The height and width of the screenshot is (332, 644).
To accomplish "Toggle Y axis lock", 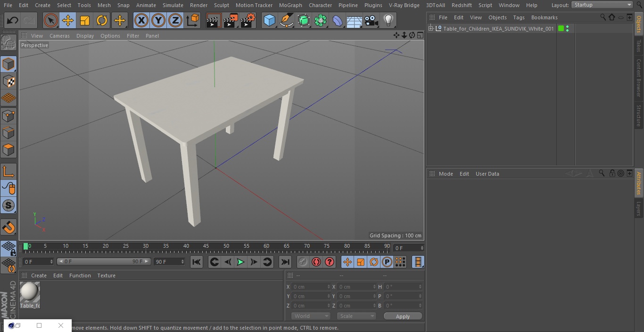I will [158, 20].
